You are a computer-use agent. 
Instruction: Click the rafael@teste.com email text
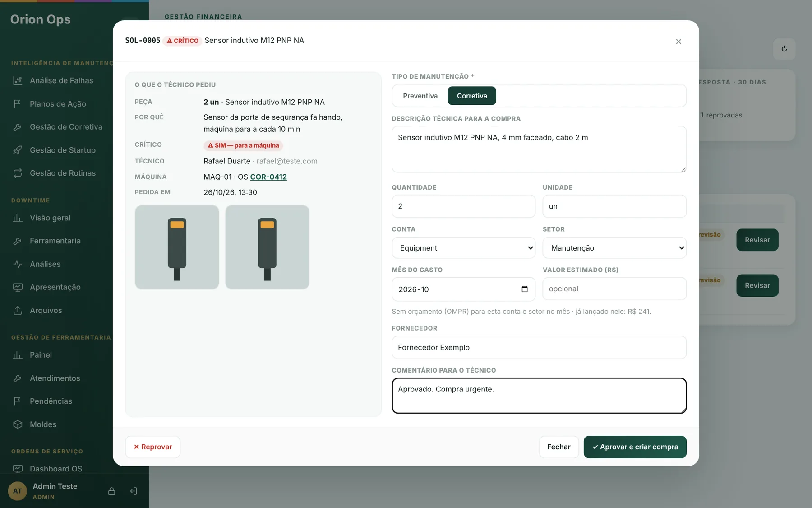pyautogui.click(x=287, y=161)
